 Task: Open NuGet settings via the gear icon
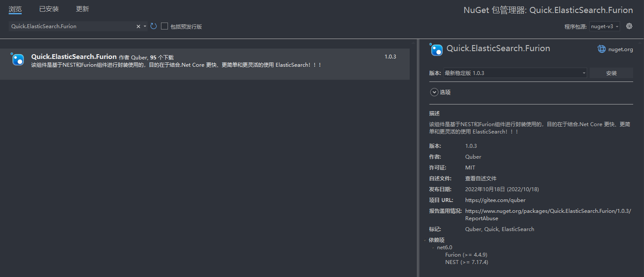point(629,26)
